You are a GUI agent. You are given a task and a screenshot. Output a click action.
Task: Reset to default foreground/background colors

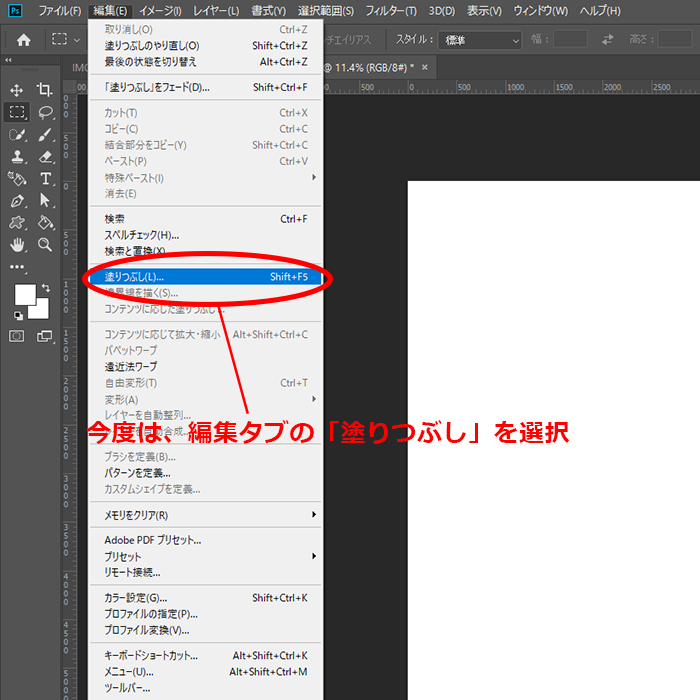coord(18,315)
